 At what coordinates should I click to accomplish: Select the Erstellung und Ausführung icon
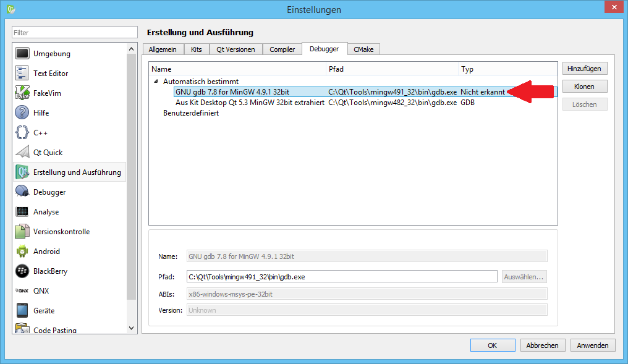click(x=22, y=172)
